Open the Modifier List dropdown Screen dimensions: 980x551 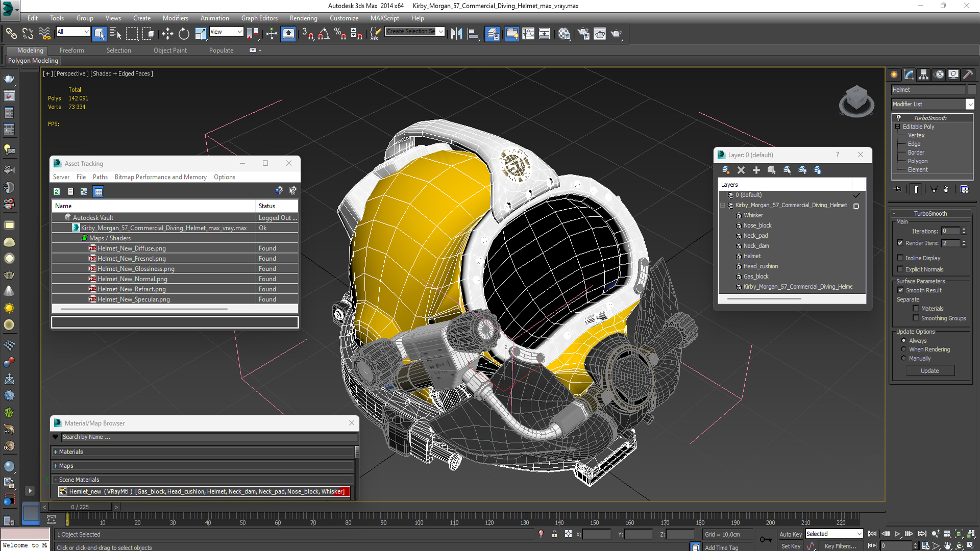pyautogui.click(x=970, y=104)
